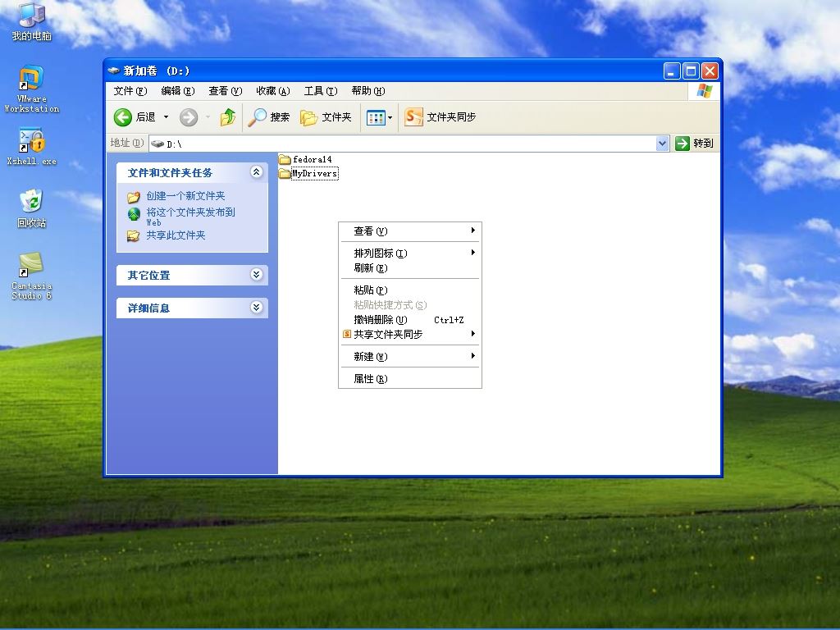Select the fedora14 folder
This screenshot has height=630, width=840.
[x=305, y=159]
